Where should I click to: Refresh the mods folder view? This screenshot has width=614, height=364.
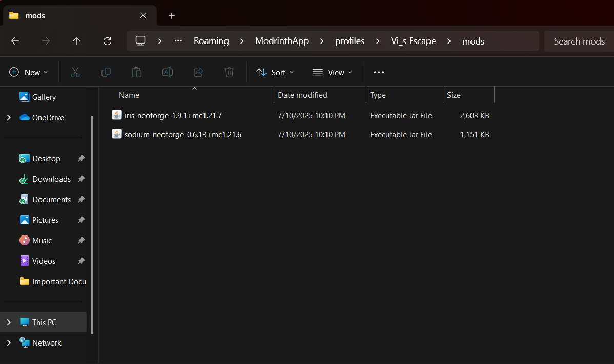coord(107,41)
